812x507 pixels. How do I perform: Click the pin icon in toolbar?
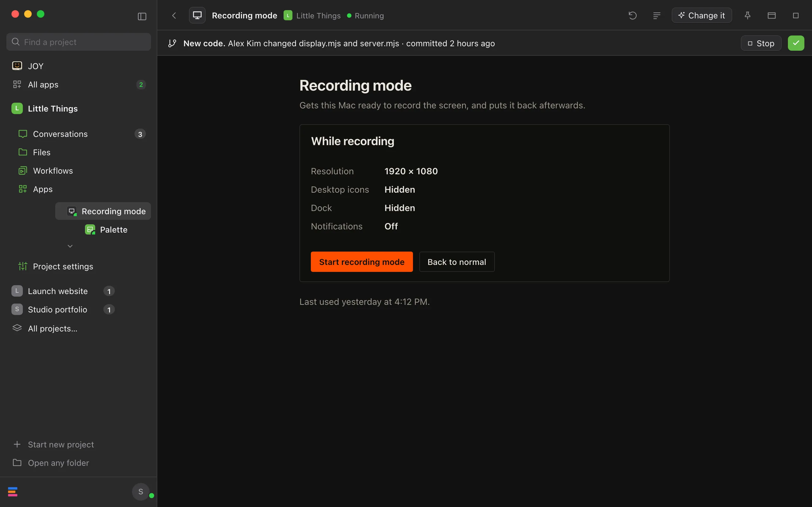point(748,16)
